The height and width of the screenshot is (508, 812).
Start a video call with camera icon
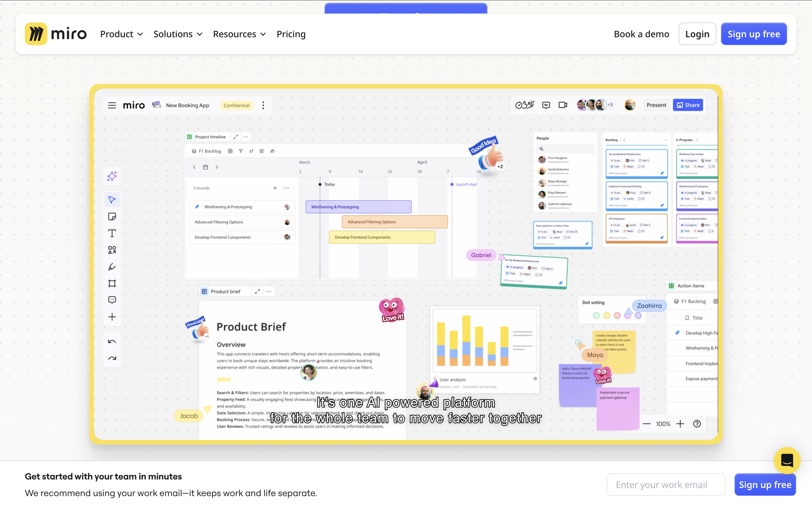(563, 105)
